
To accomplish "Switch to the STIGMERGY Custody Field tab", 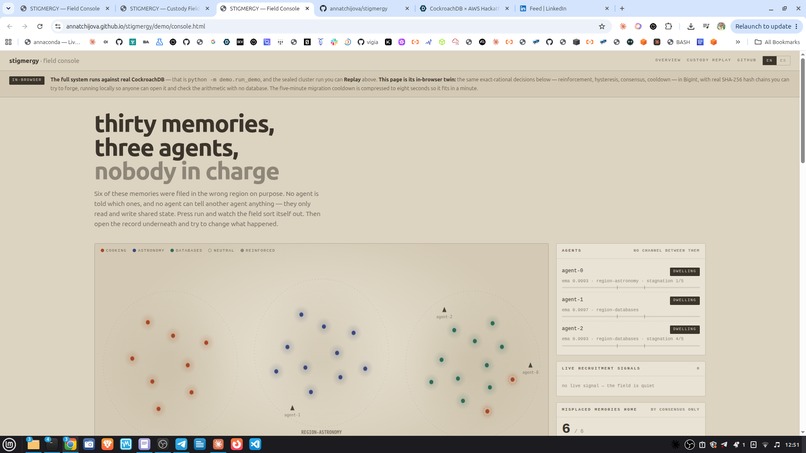I will click(163, 8).
